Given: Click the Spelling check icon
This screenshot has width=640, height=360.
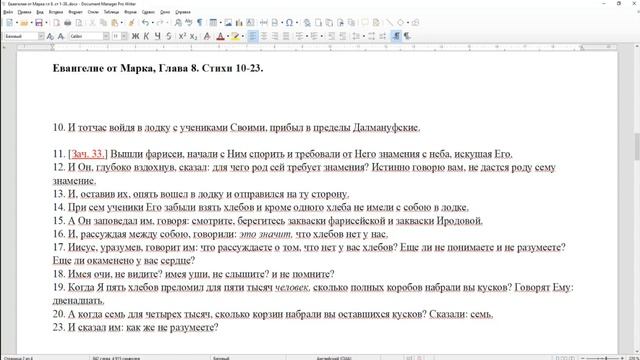Looking at the screenshot, I should 189,23.
